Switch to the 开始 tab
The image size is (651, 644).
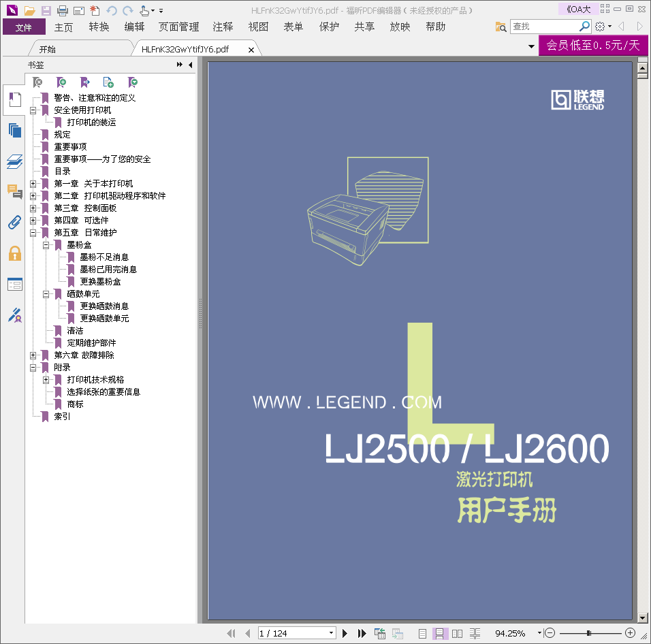click(x=80, y=49)
